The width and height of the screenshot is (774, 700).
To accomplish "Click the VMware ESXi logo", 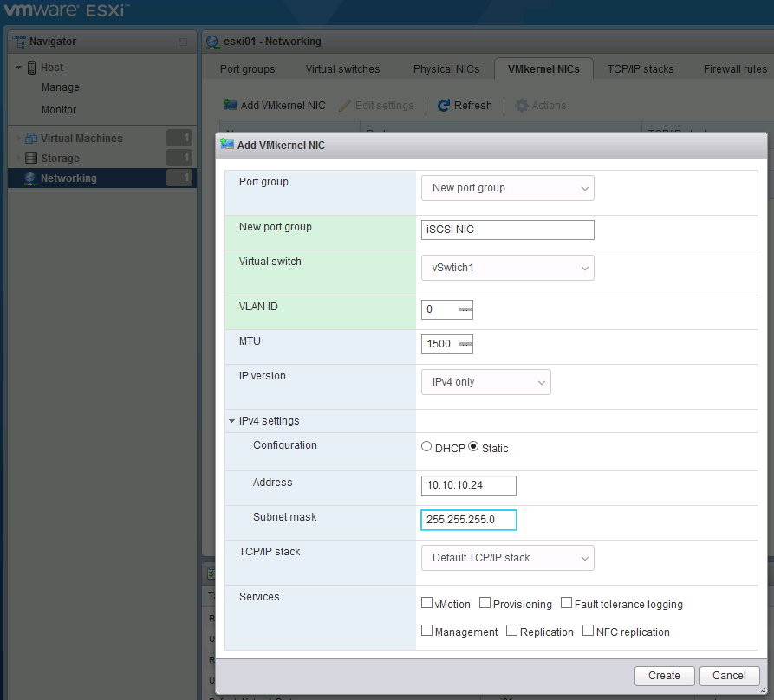I will coord(66,10).
